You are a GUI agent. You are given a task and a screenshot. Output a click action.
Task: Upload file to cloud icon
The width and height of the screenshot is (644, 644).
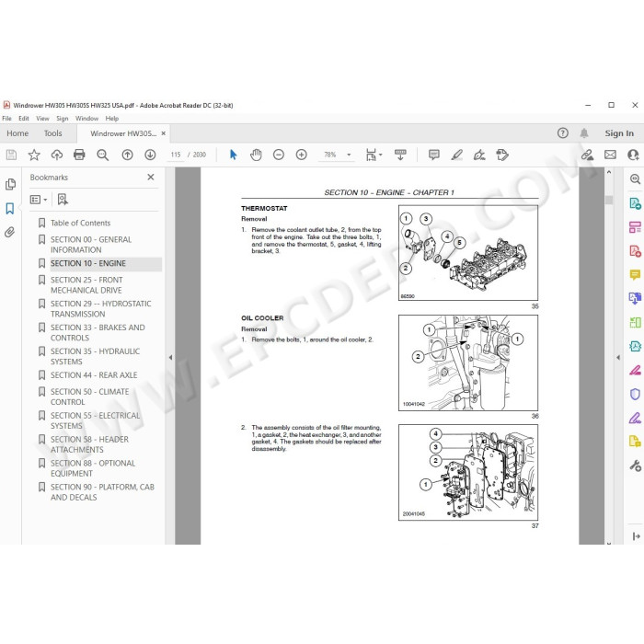point(57,155)
